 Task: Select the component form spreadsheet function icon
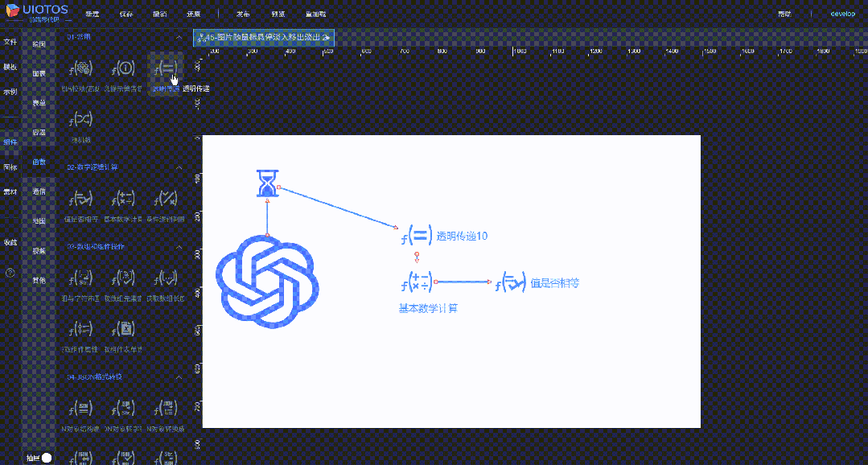pyautogui.click(x=123, y=329)
